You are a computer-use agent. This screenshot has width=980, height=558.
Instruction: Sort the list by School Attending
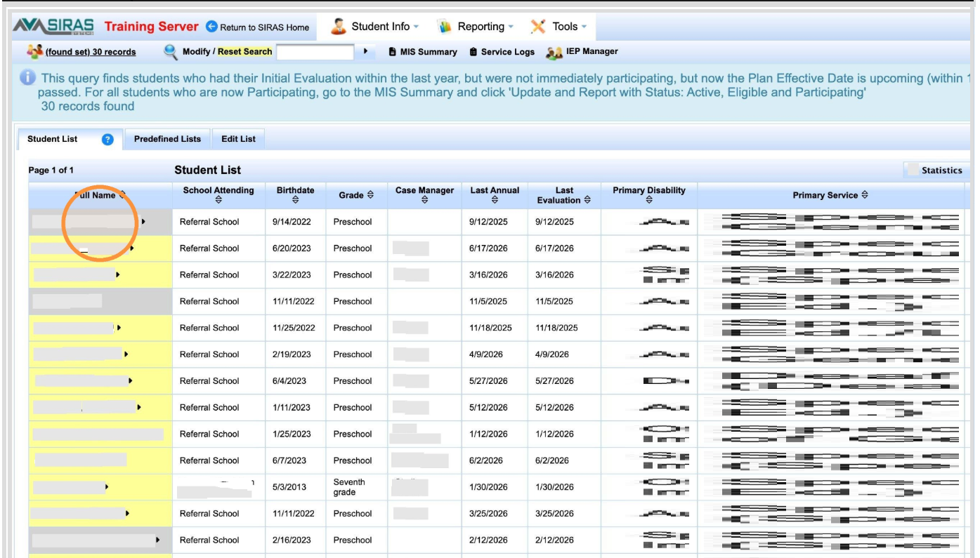(x=218, y=200)
